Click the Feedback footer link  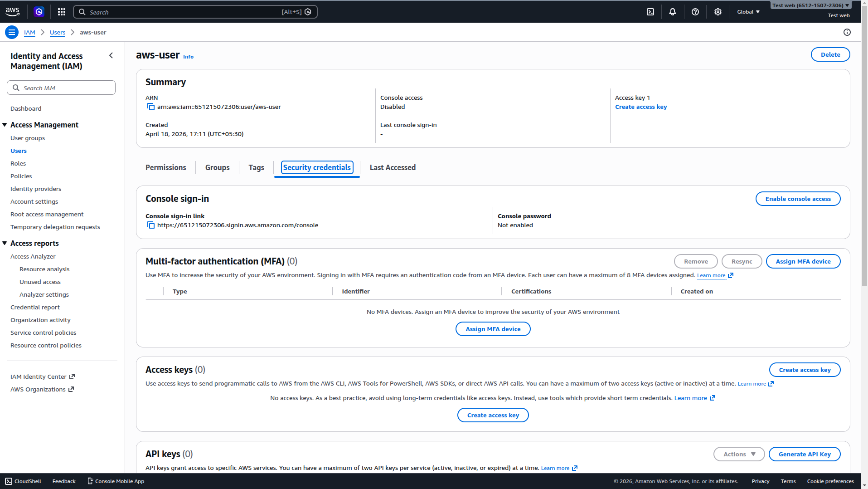pos(64,481)
